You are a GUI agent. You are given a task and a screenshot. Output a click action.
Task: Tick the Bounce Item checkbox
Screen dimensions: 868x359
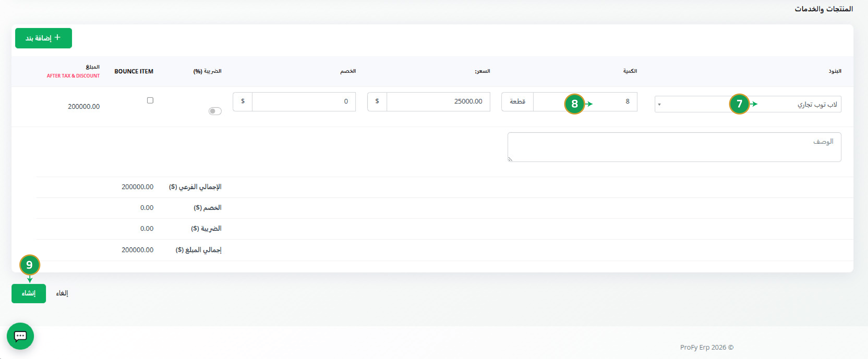click(150, 100)
